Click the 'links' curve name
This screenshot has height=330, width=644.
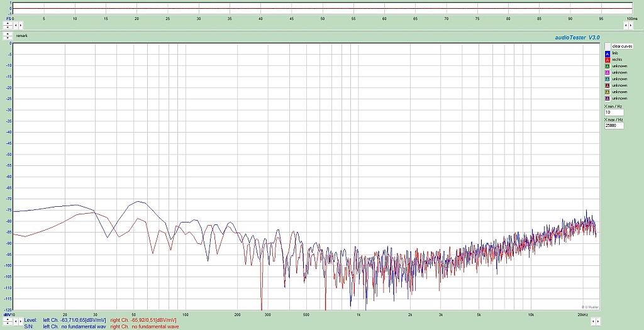615,53
